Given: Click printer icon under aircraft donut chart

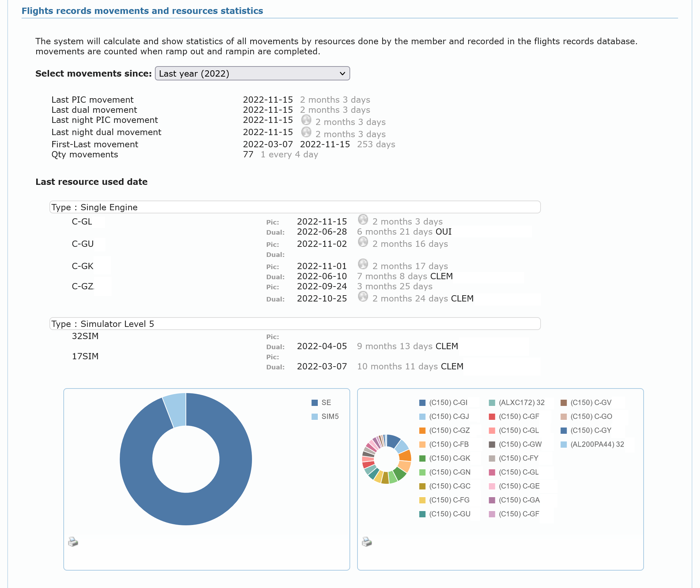Looking at the screenshot, I should (367, 542).
